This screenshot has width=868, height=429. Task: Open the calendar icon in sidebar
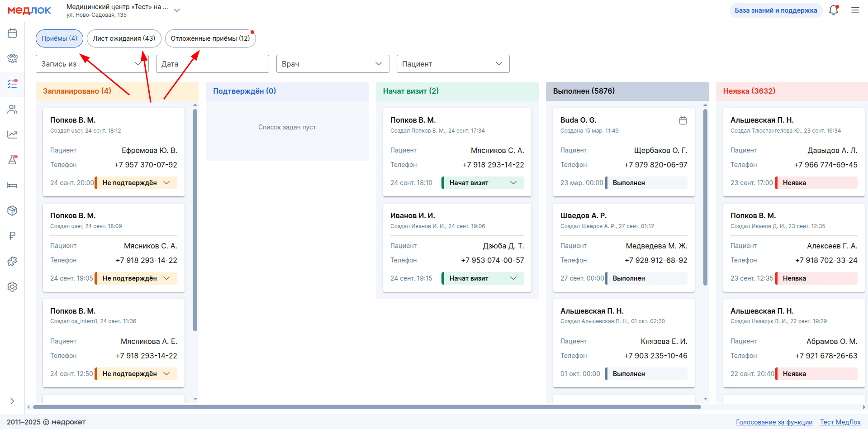[x=12, y=33]
